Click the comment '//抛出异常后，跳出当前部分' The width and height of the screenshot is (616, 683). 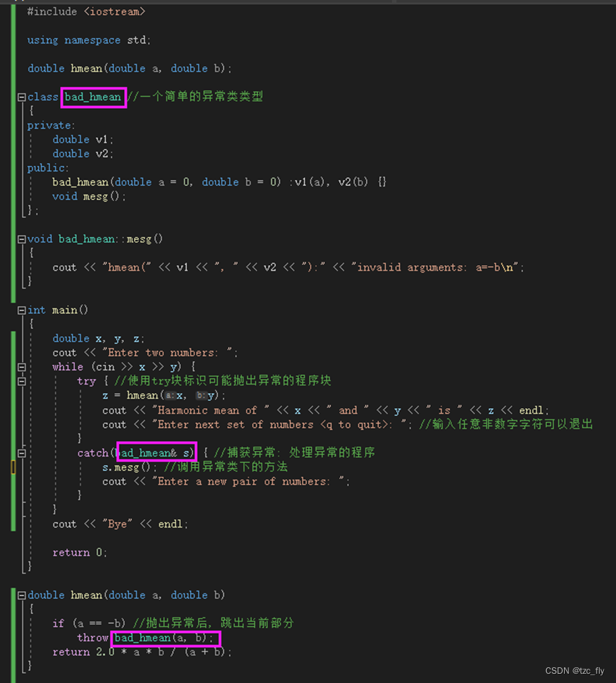214,623
